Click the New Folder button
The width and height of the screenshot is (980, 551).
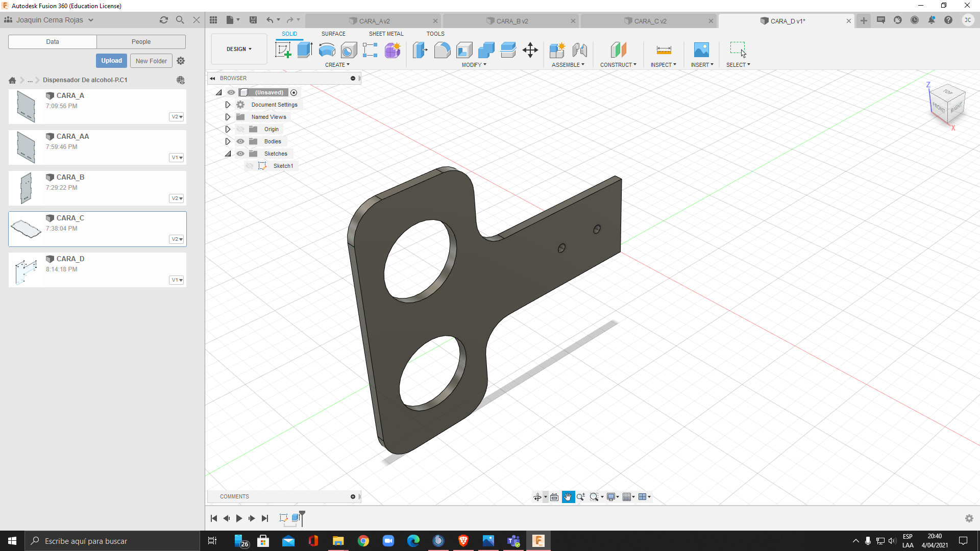[151, 61]
